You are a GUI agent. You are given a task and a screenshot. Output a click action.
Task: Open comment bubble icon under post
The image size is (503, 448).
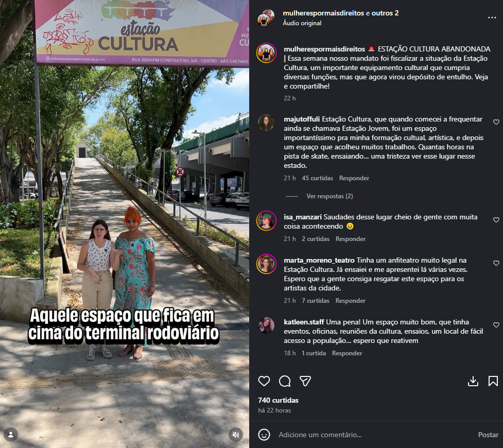click(285, 381)
